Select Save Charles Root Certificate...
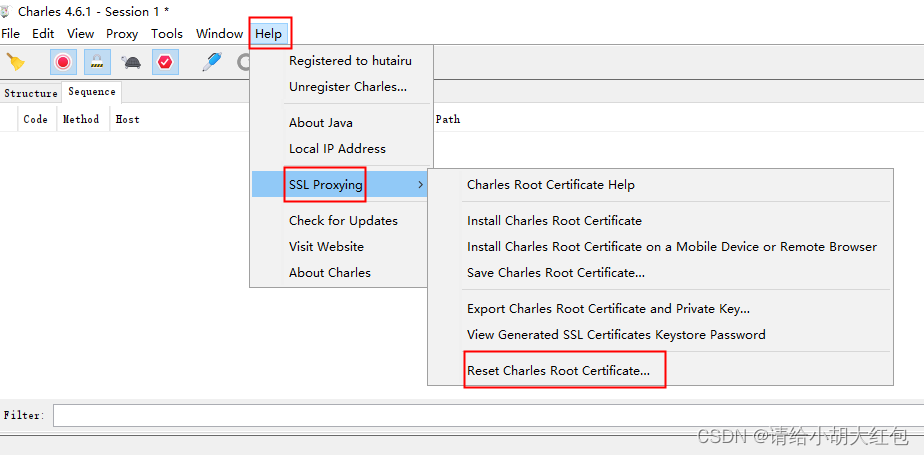Screen dimensions: 924x455 (660, 272)
